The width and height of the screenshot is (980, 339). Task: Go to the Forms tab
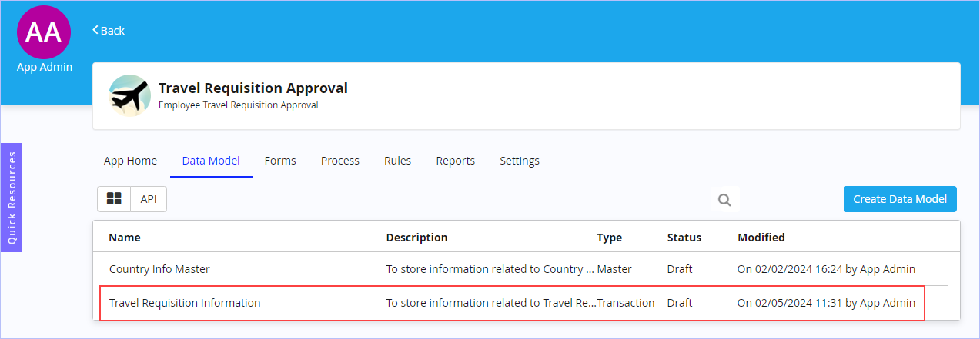point(280,161)
